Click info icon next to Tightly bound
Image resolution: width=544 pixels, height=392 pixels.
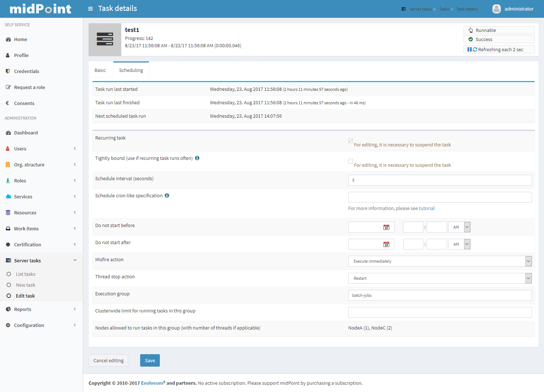pos(197,158)
